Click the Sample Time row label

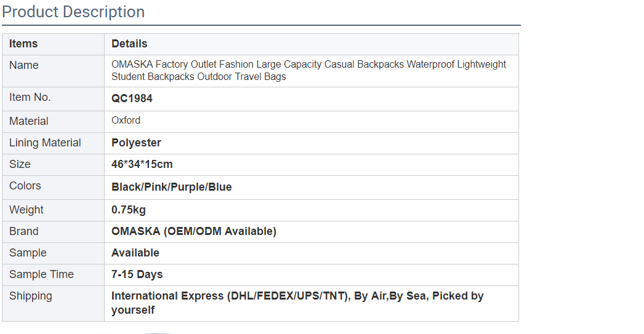pos(41,274)
